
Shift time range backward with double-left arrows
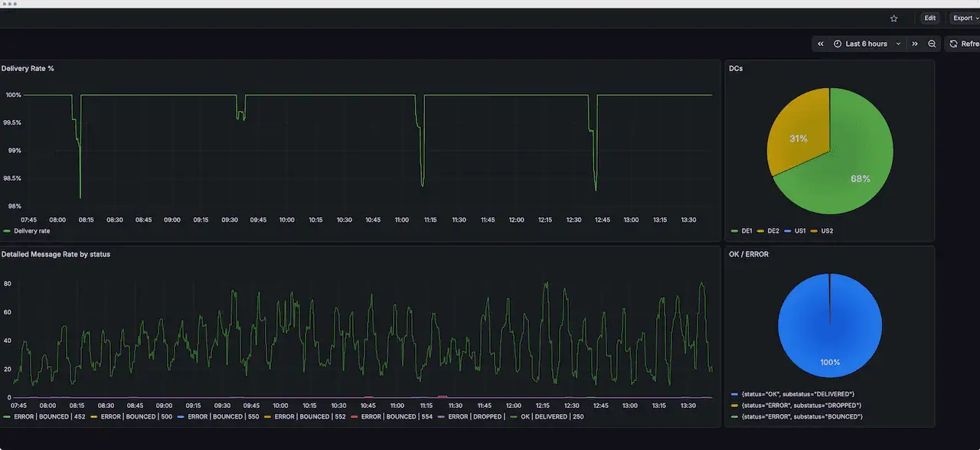coord(821,44)
